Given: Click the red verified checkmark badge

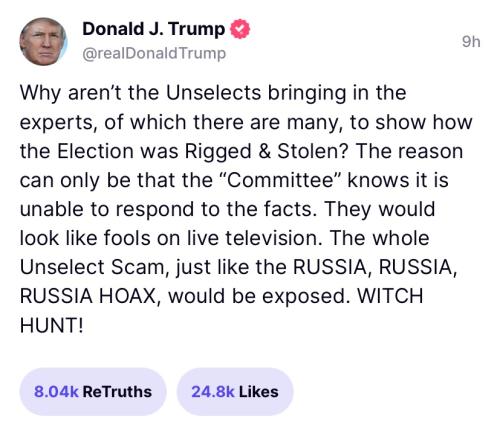Looking at the screenshot, I should (x=240, y=29).
